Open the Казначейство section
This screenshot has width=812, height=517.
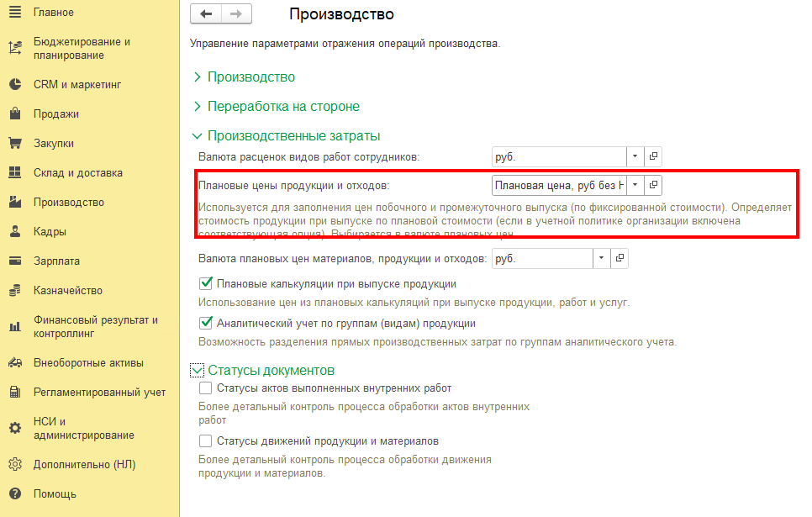[68, 291]
